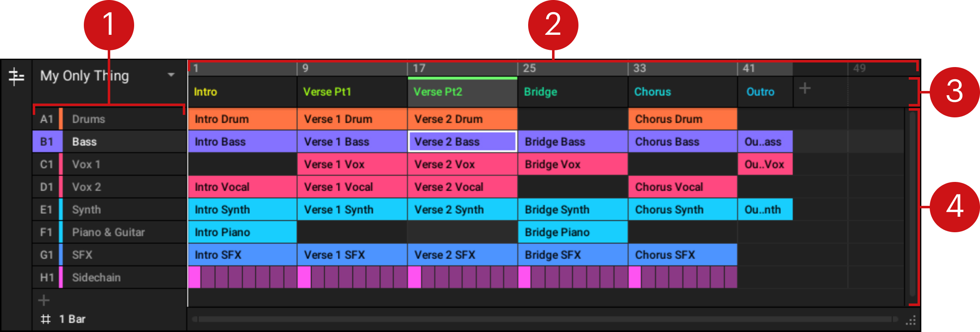Click the Arranger view toggle icon
The height and width of the screenshot is (332, 980).
click(16, 77)
